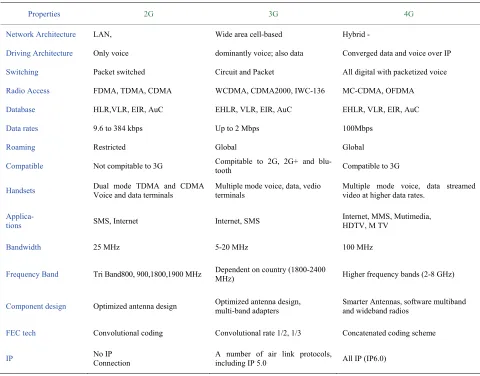Screen dimensions: 480x376
Task: Click 'Optimized antenna design' in 2G column
Action: tap(135, 306)
